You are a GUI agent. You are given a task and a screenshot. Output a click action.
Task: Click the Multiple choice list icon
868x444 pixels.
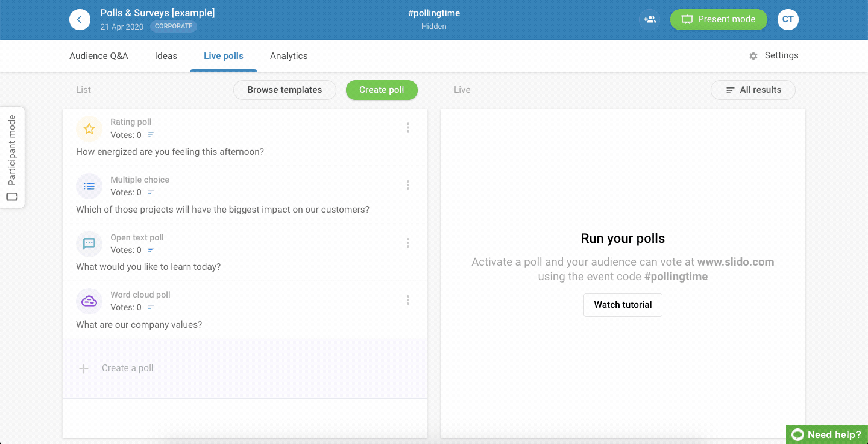(89, 186)
